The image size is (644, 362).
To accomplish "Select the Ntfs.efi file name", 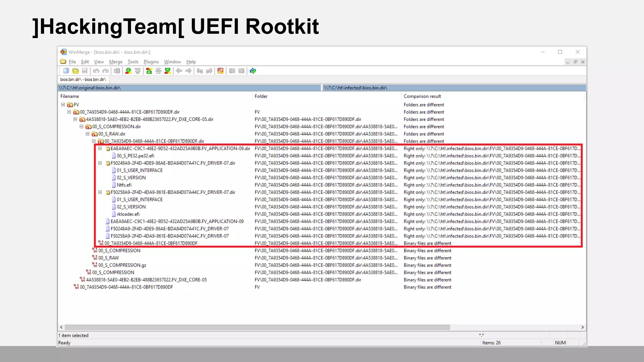I will click(124, 185).
